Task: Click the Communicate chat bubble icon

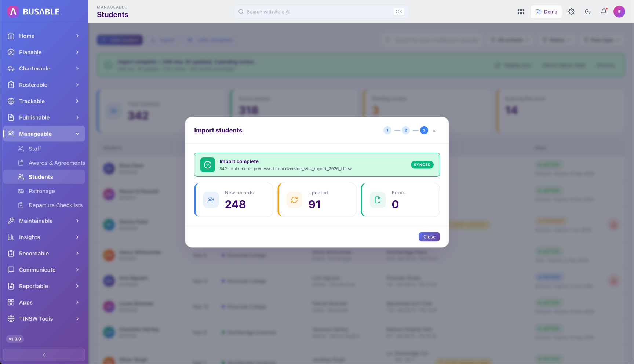Action: [11, 270]
